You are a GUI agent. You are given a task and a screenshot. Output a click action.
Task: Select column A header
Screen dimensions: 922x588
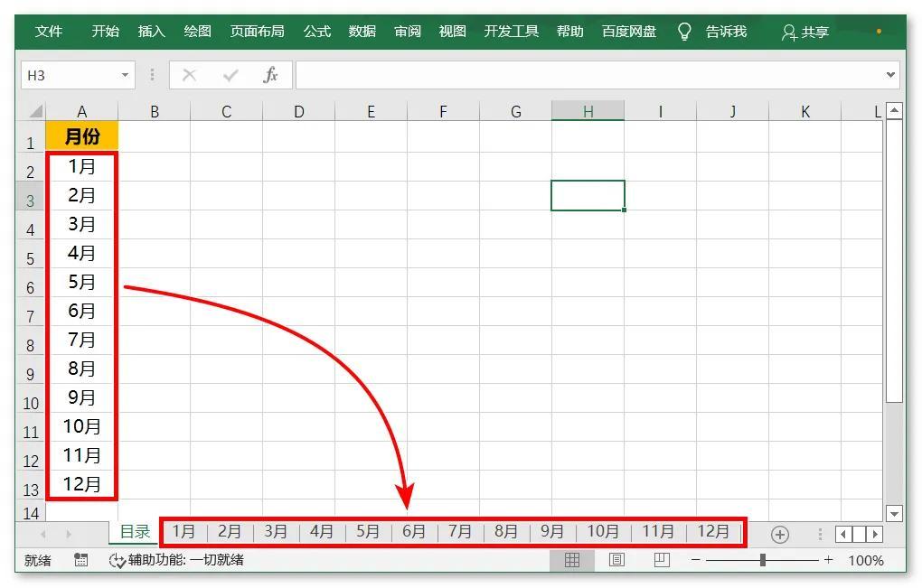pyautogui.click(x=81, y=111)
